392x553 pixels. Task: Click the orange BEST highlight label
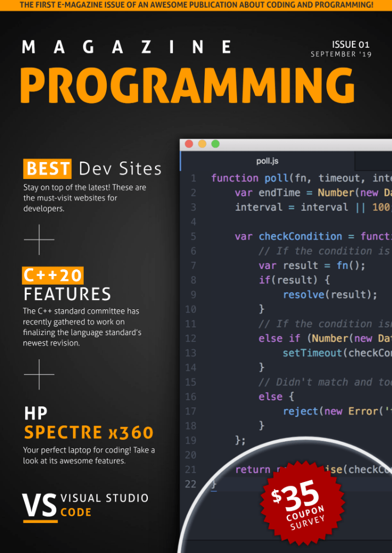click(x=48, y=169)
